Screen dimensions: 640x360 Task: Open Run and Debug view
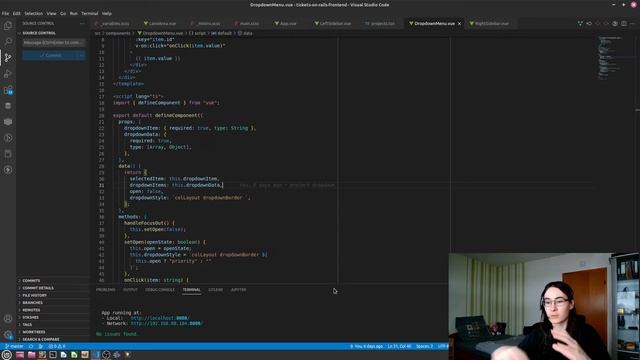click(8, 74)
